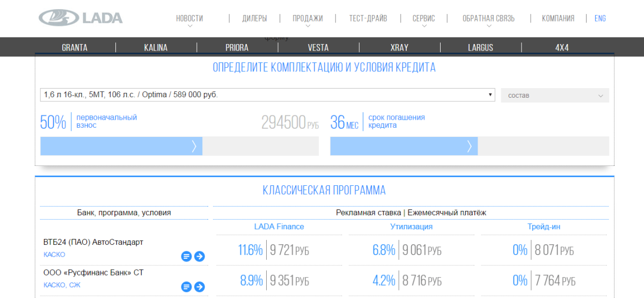
Task: Expand the Новости menu
Action: (x=189, y=19)
